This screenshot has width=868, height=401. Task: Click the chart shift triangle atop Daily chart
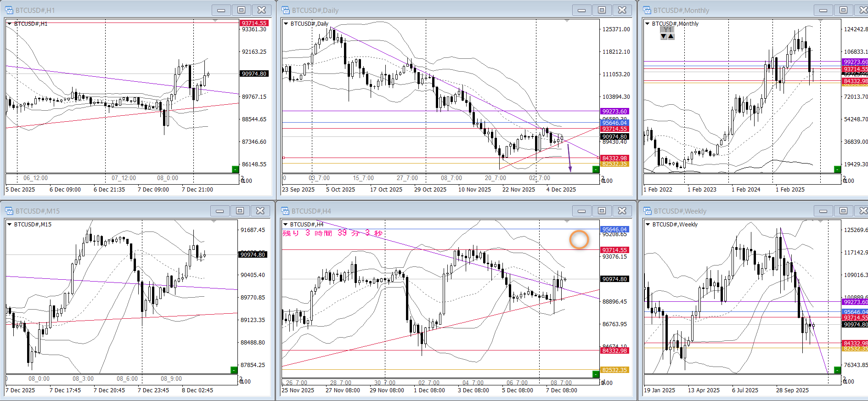point(567,21)
